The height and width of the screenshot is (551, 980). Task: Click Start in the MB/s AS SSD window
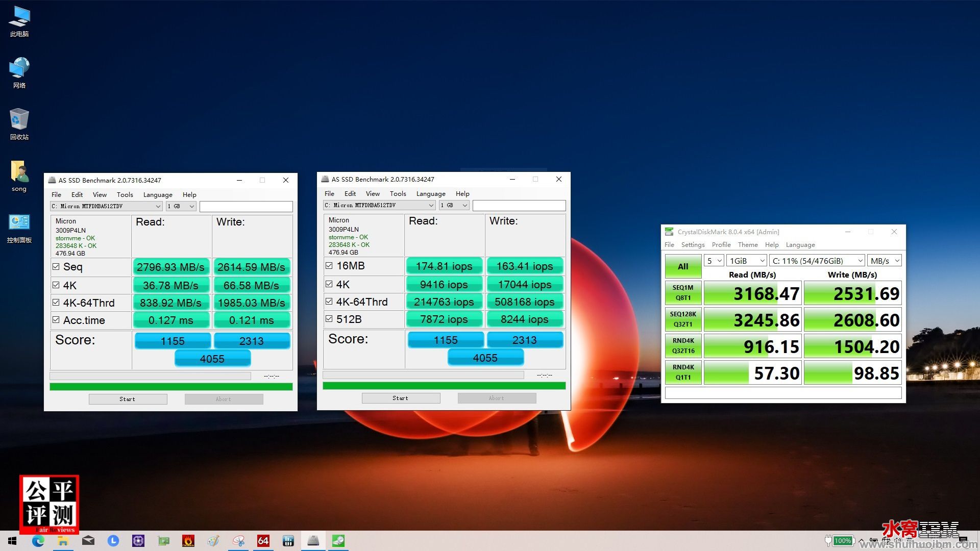point(128,399)
